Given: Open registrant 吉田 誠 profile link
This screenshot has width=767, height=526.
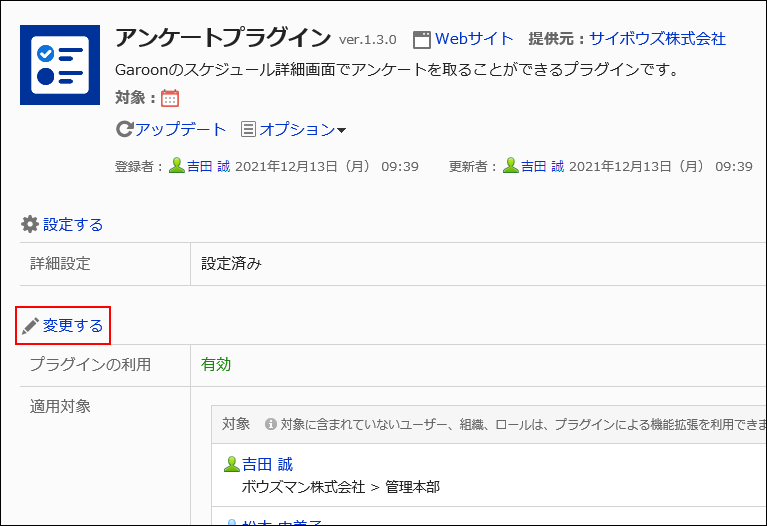Looking at the screenshot, I should (x=208, y=166).
